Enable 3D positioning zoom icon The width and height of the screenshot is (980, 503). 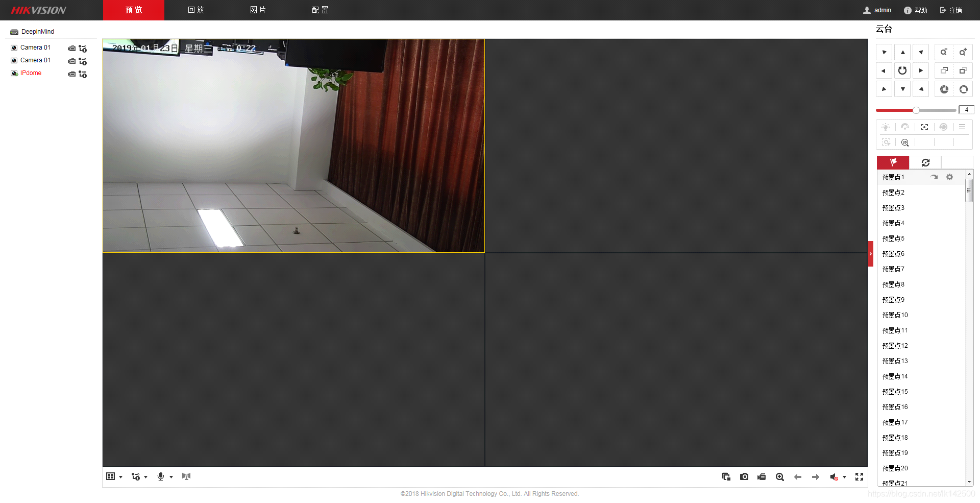(905, 142)
